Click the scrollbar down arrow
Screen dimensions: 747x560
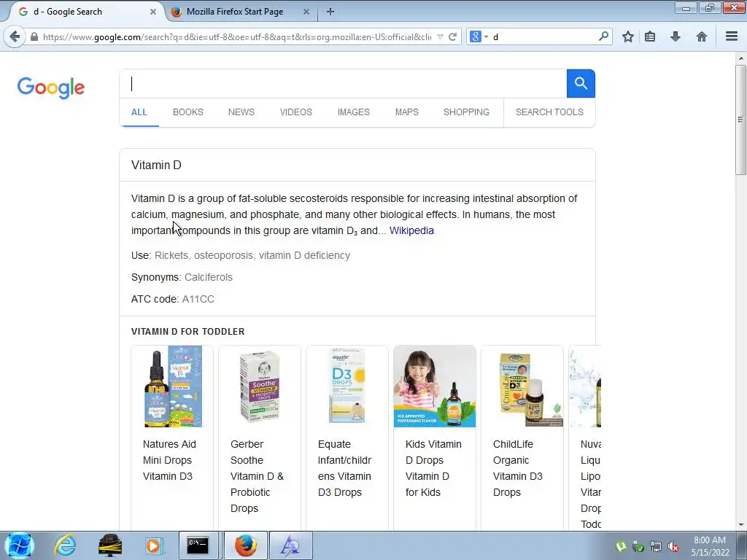(x=740, y=525)
